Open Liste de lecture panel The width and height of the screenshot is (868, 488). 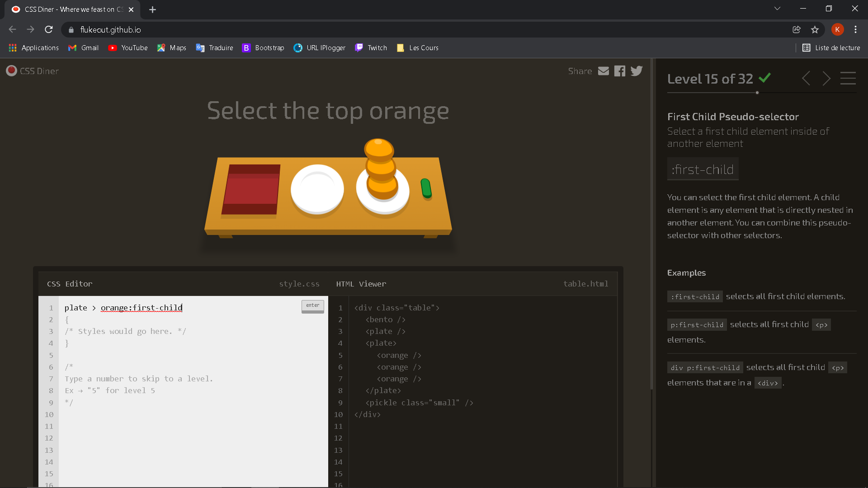click(x=831, y=48)
